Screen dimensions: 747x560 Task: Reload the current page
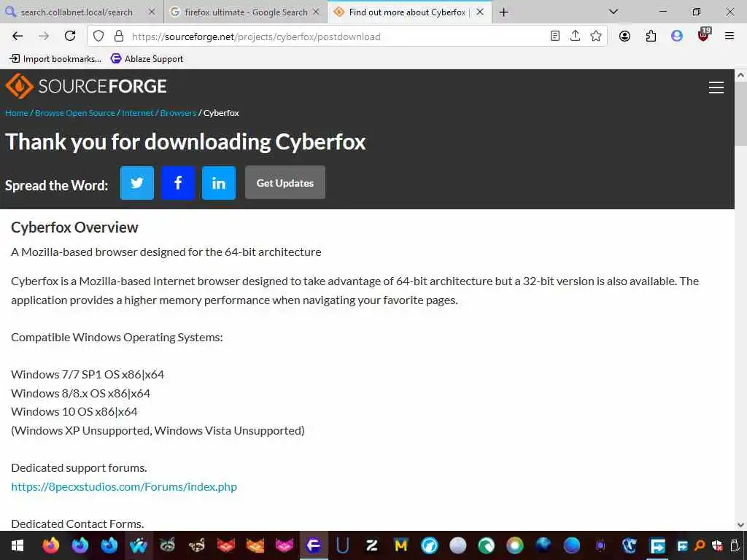pos(70,36)
